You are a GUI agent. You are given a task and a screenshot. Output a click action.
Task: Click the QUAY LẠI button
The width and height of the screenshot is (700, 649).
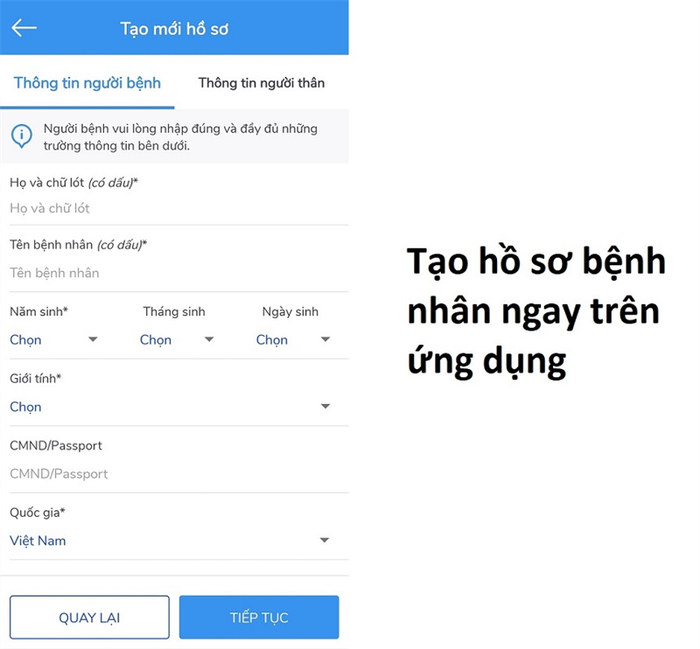89,617
